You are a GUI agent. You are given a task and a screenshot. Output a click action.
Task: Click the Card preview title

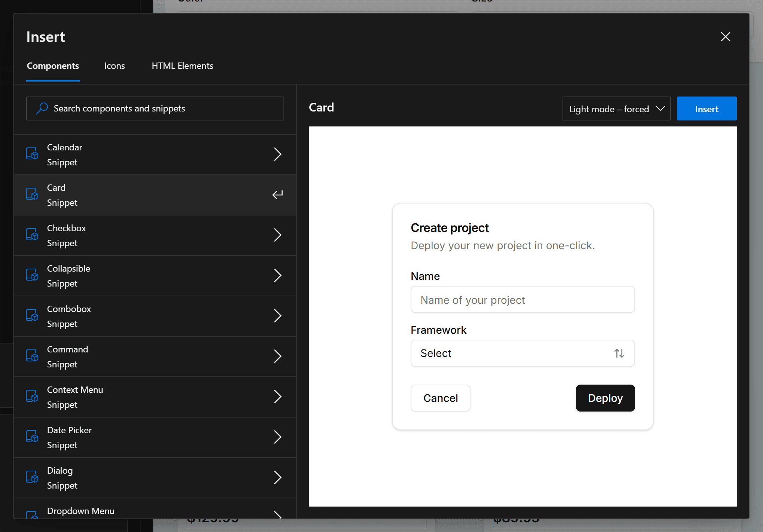pyautogui.click(x=321, y=107)
